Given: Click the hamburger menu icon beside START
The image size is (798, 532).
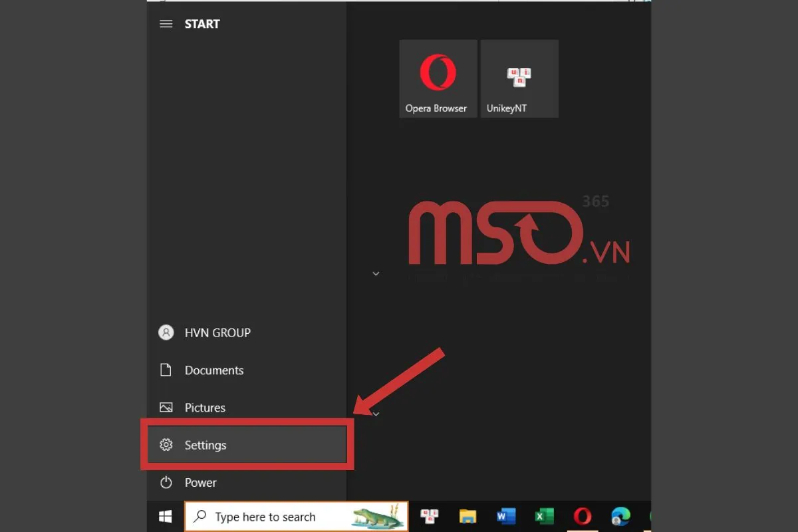Looking at the screenshot, I should point(166,24).
